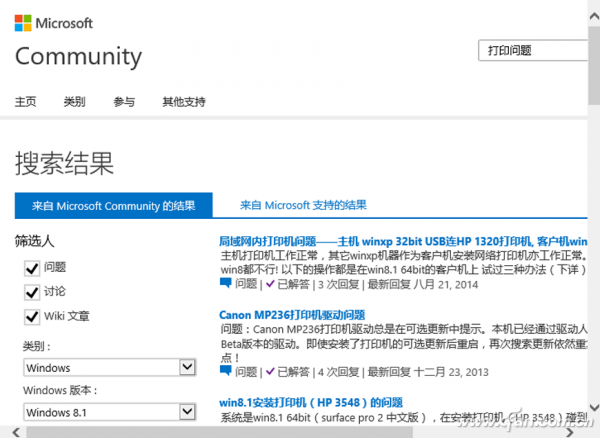Click the Community heading
This screenshot has height=438, width=600.
(x=78, y=57)
